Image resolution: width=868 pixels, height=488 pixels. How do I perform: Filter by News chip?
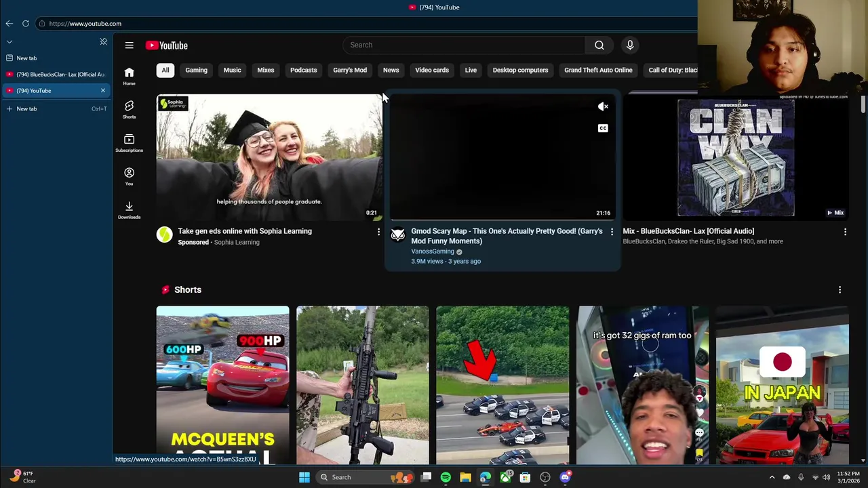point(391,70)
